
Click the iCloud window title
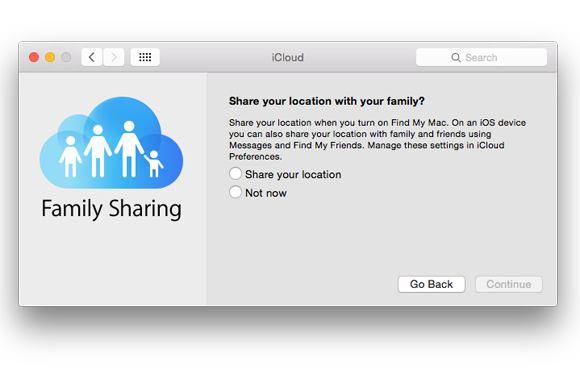(287, 58)
